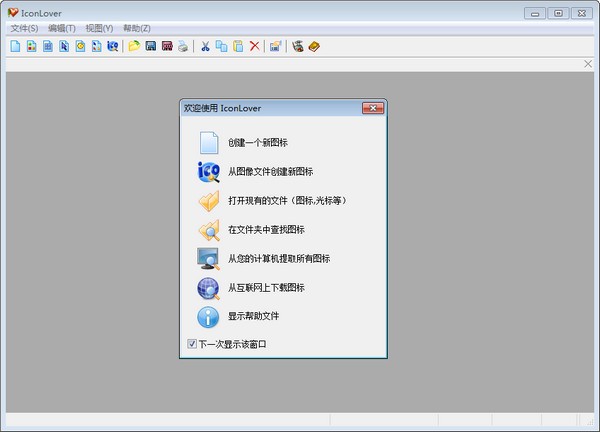Choose 创建一个新图标 in welcome dialog
The height and width of the screenshot is (432, 600).
click(x=258, y=143)
